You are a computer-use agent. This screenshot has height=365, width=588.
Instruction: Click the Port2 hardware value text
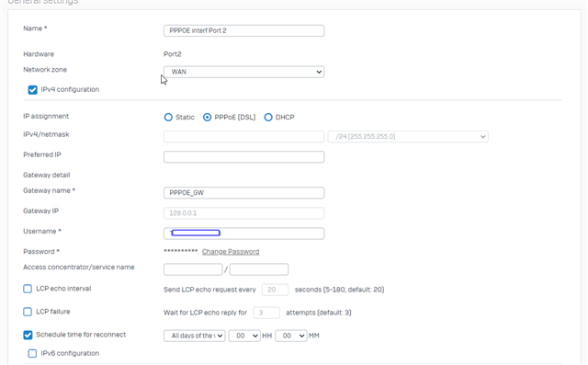coord(173,54)
